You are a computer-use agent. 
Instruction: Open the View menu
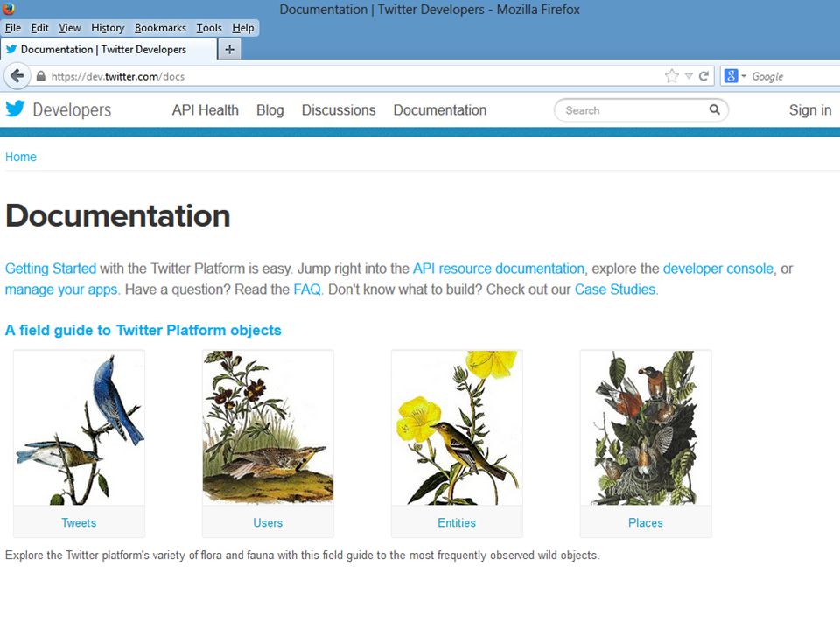click(x=70, y=28)
